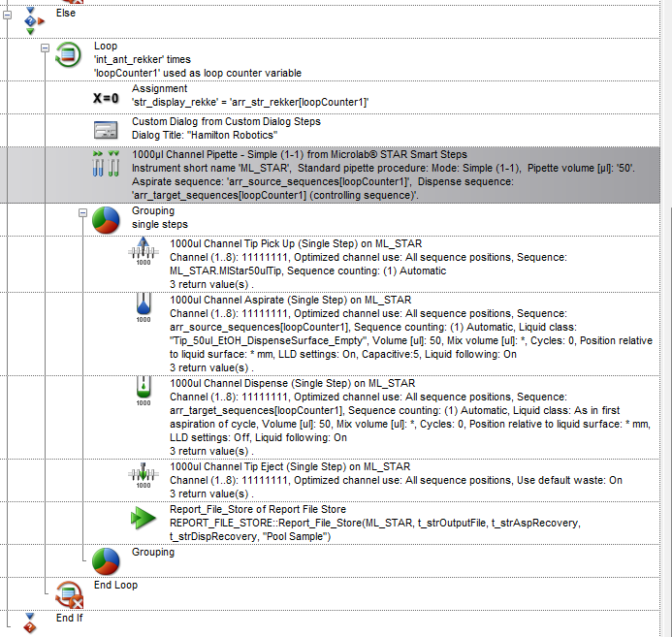Select the End Loop label
Viewport: 672px width, 637px height.
[x=115, y=586]
